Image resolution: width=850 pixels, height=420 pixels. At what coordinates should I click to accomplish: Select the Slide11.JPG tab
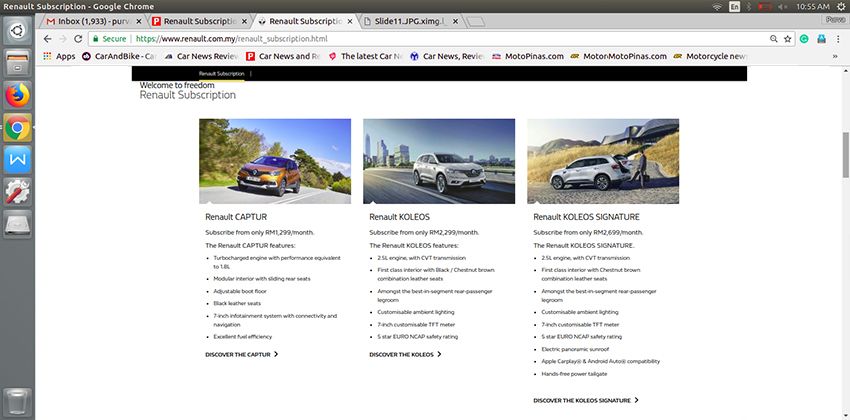pos(405,21)
